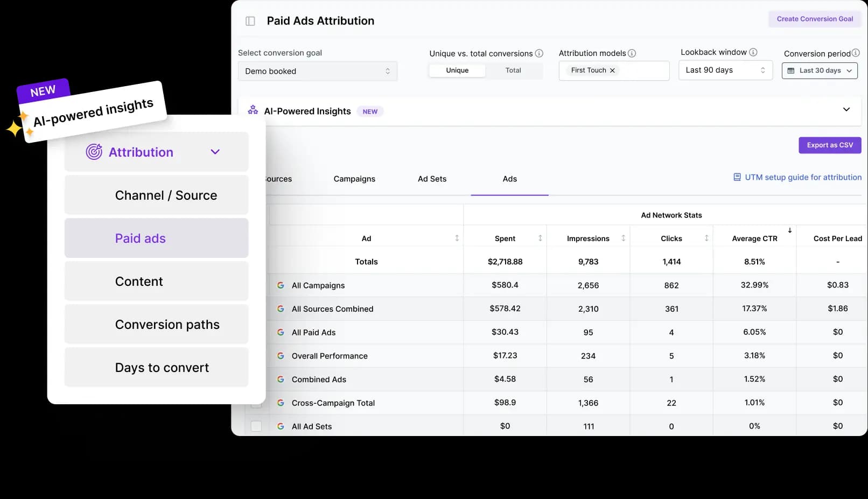
Task: Click the Google Ads icon on the All Campaigns row
Action: point(281,285)
